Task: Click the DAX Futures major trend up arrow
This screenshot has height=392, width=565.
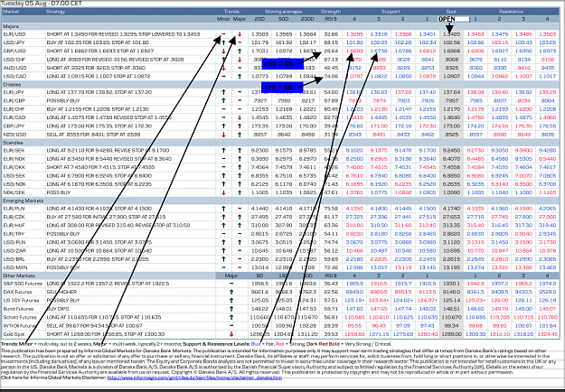Action: [231, 292]
